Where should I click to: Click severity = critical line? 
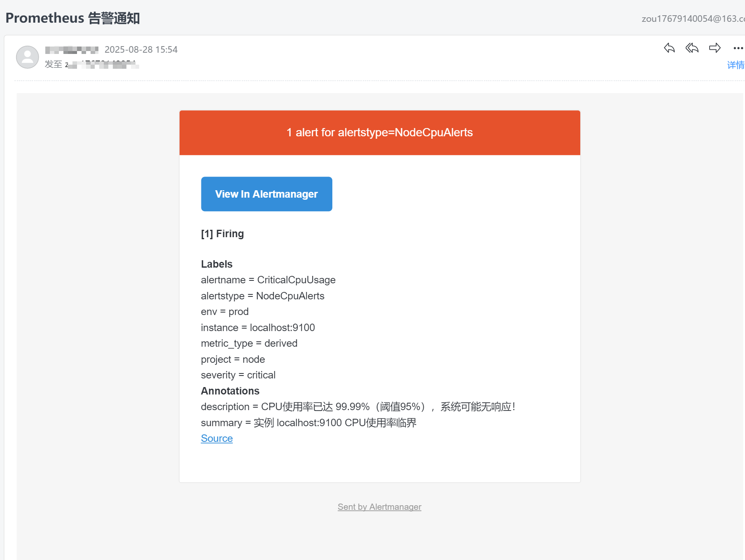coord(238,375)
